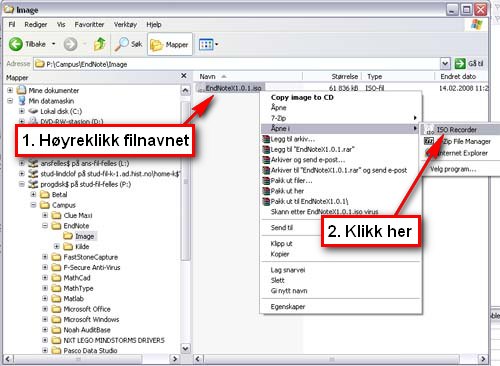Expand the Mine dokumenter tree node
Screen dimensions: 500x366
[10, 90]
